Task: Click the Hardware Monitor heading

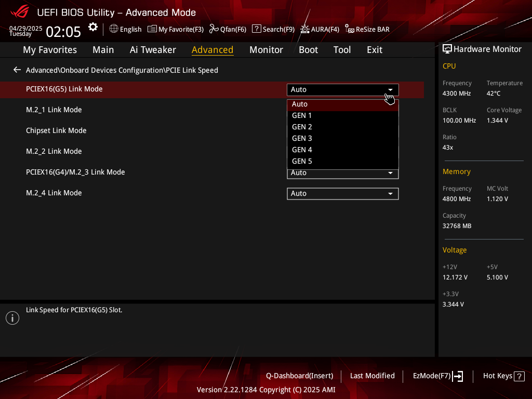Action: tap(487, 49)
